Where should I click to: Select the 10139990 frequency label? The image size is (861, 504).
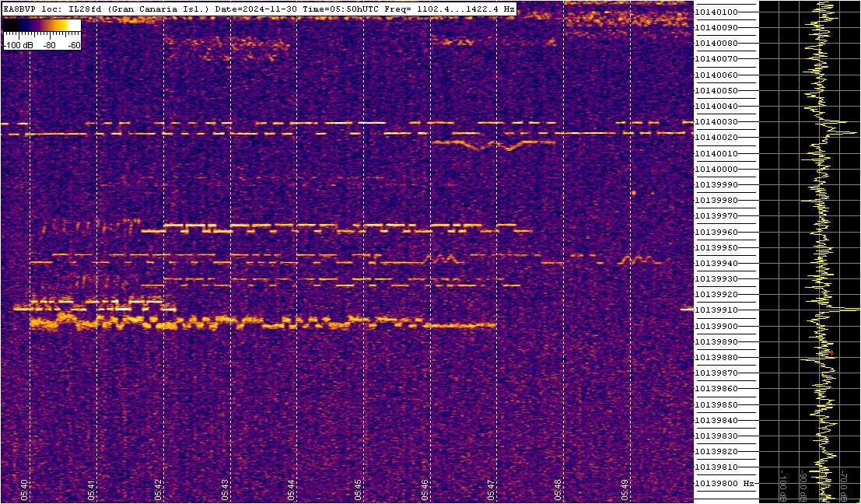click(716, 184)
